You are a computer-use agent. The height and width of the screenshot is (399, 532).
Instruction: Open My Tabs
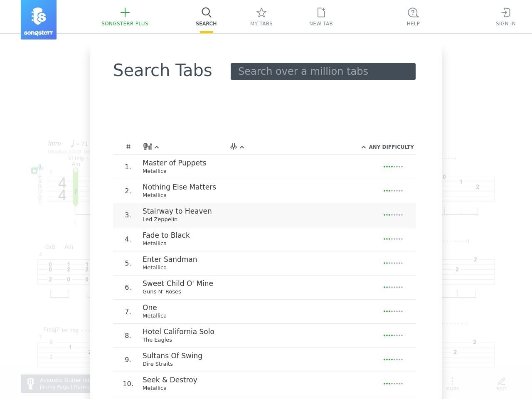(261, 17)
